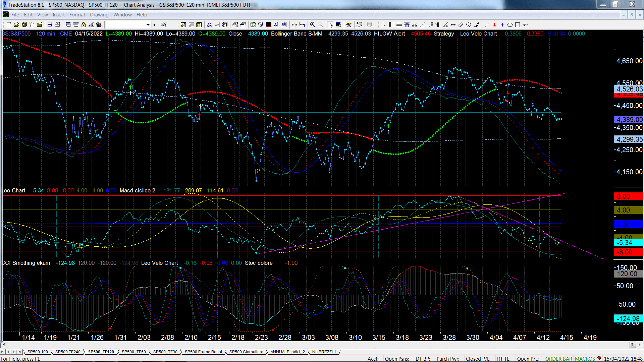Select the blue up arrow tool
644x362 pixels.
tap(502, 25)
